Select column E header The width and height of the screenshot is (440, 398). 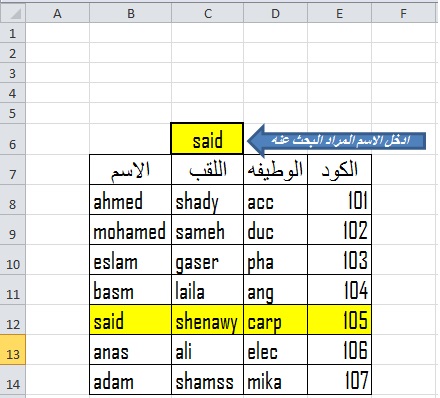(x=339, y=13)
